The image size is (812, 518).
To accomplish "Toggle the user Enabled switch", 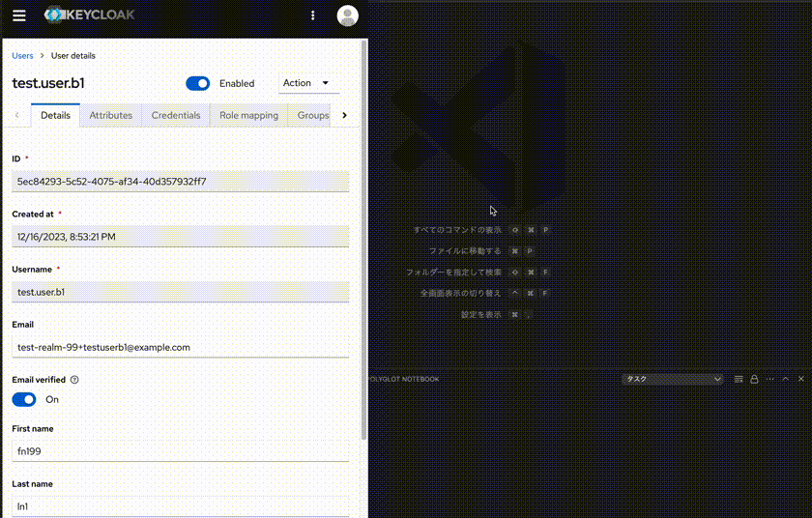I will click(x=198, y=83).
